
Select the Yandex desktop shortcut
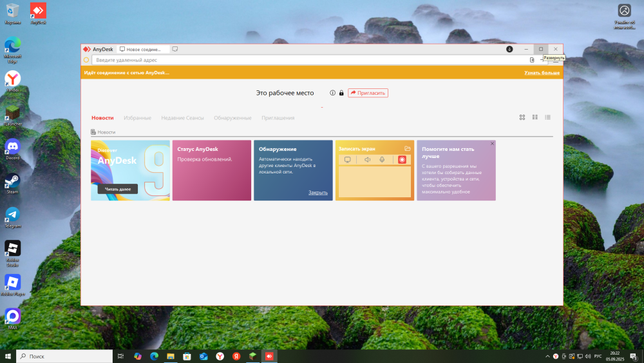(x=13, y=81)
